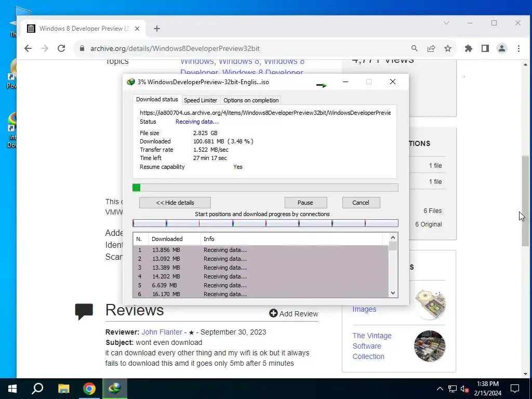Go forward with Chrome's forward arrow
The height and width of the screenshot is (399, 532).
(x=45, y=48)
